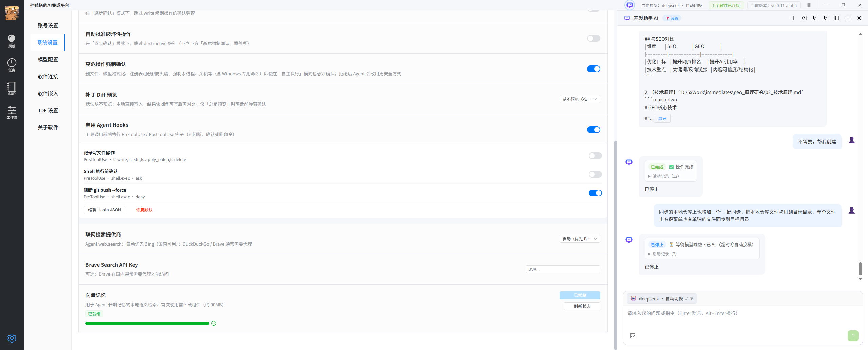Click the bot avatar beside the 操作完成 reply
The image size is (868, 350).
click(629, 162)
